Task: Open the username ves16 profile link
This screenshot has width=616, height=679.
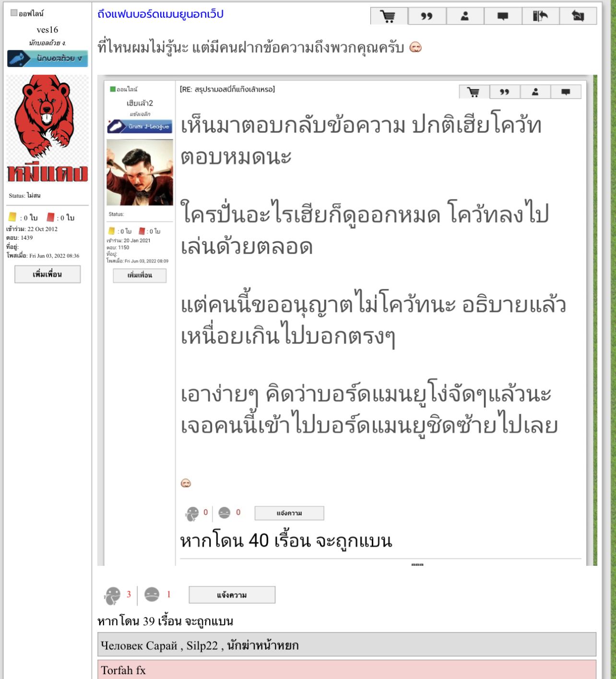Action: pyautogui.click(x=47, y=30)
